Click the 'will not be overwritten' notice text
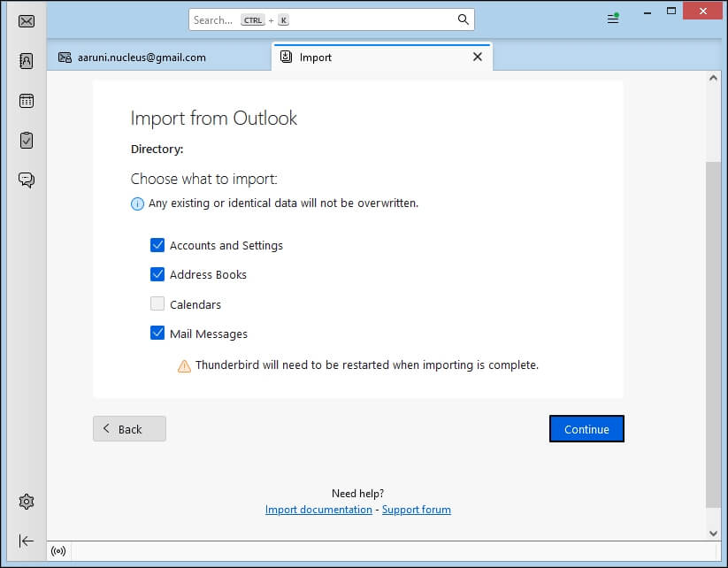Viewport: 728px width, 568px height. [283, 203]
